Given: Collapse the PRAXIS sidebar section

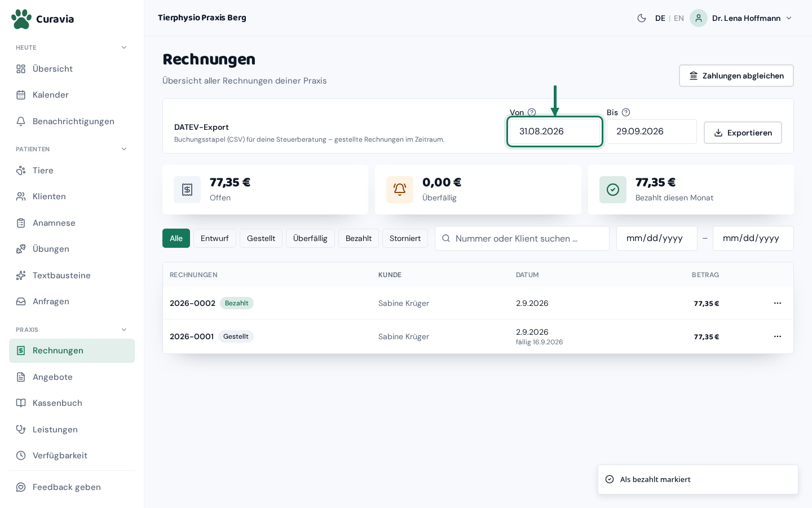Looking at the screenshot, I should click(x=124, y=330).
